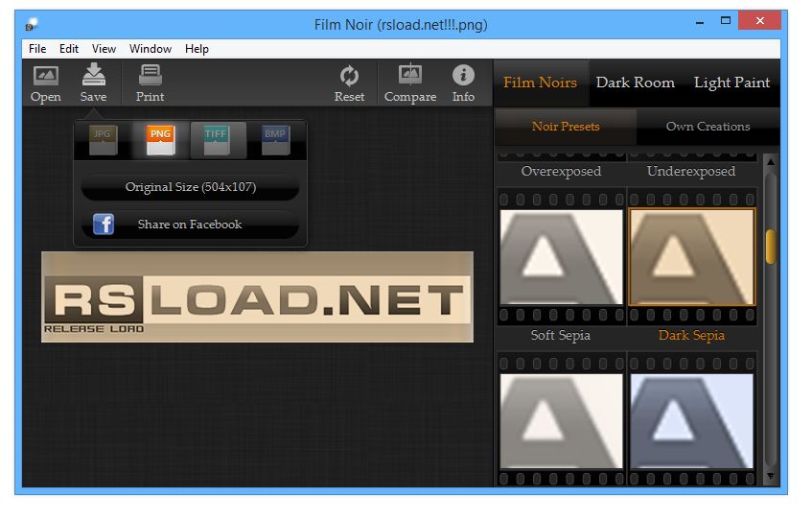The width and height of the screenshot is (812, 520).
Task: Choose BMP save format icon
Action: [x=275, y=140]
